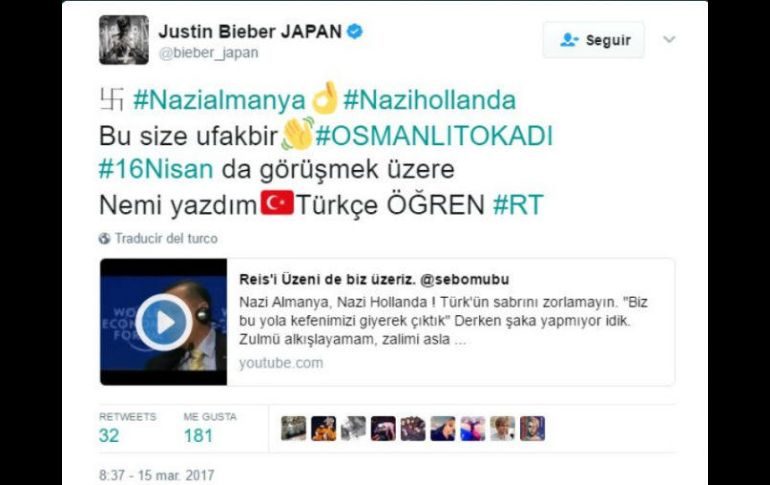Image resolution: width=770 pixels, height=485 pixels.
Task: Open the #16Nisan hashtag
Action: pyautogui.click(x=156, y=169)
